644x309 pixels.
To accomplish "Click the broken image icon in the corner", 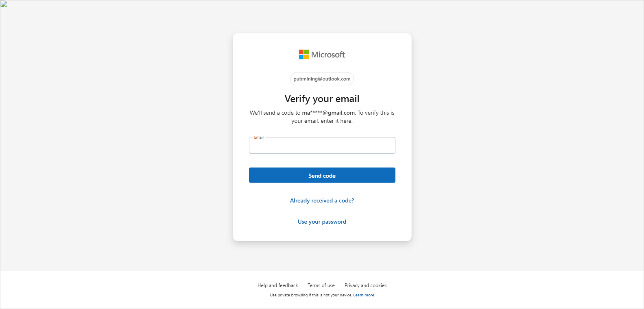I will pos(4,4).
